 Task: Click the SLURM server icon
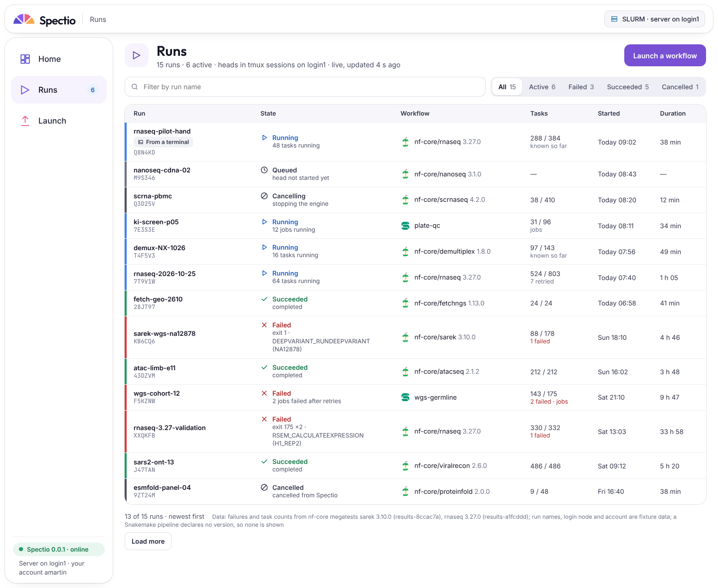tap(614, 19)
